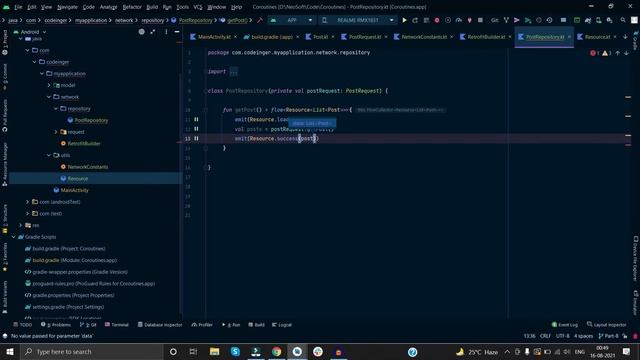Click the Apply Changes and Restart Activity icon
Image resolution: width=640 pixels, height=360 pixels.
click(x=415, y=20)
